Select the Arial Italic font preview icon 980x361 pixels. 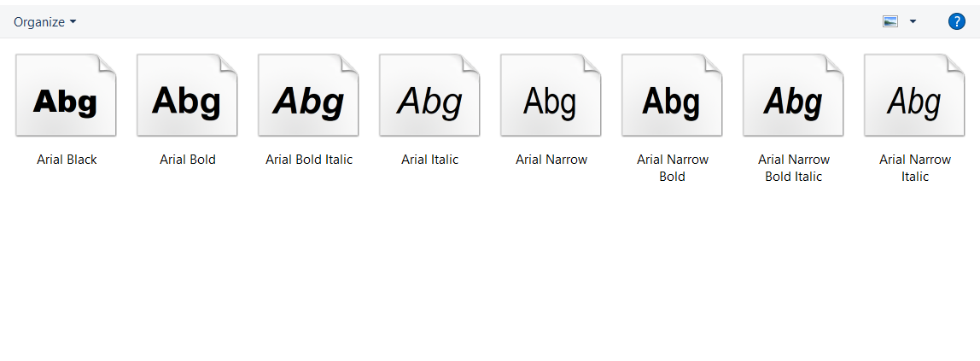click(429, 96)
